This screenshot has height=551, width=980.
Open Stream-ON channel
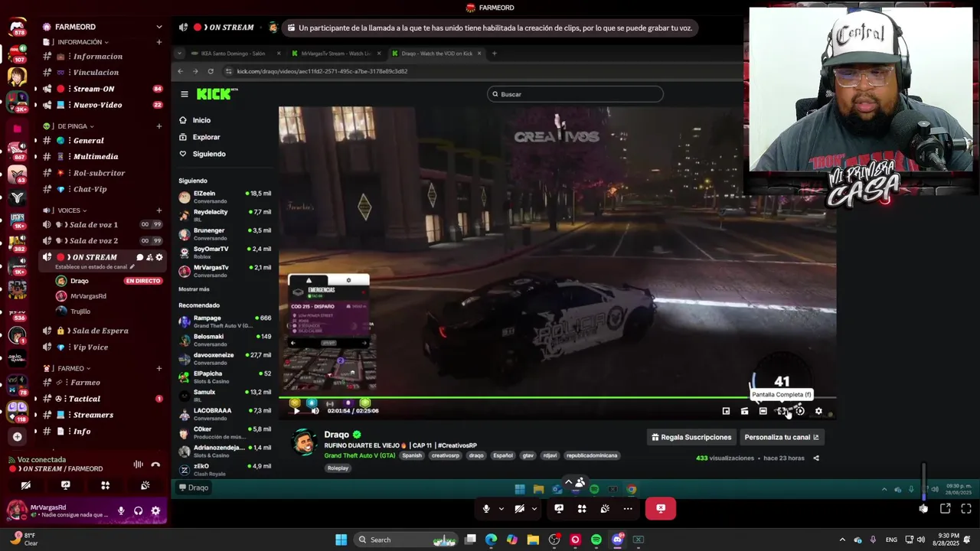(x=103, y=89)
